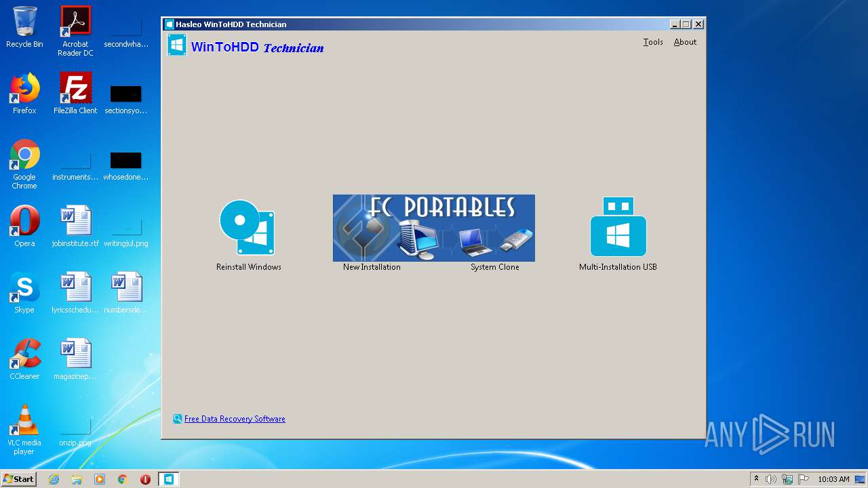The image size is (868, 488).
Task: Open Internet Explorer from the taskbar
Action: click(54, 479)
